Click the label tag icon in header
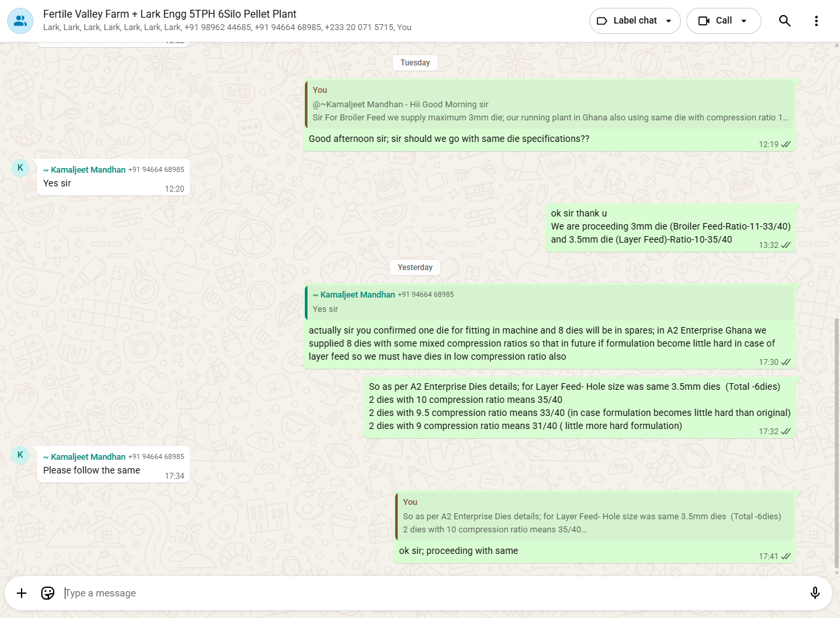840x618 pixels. tap(603, 21)
